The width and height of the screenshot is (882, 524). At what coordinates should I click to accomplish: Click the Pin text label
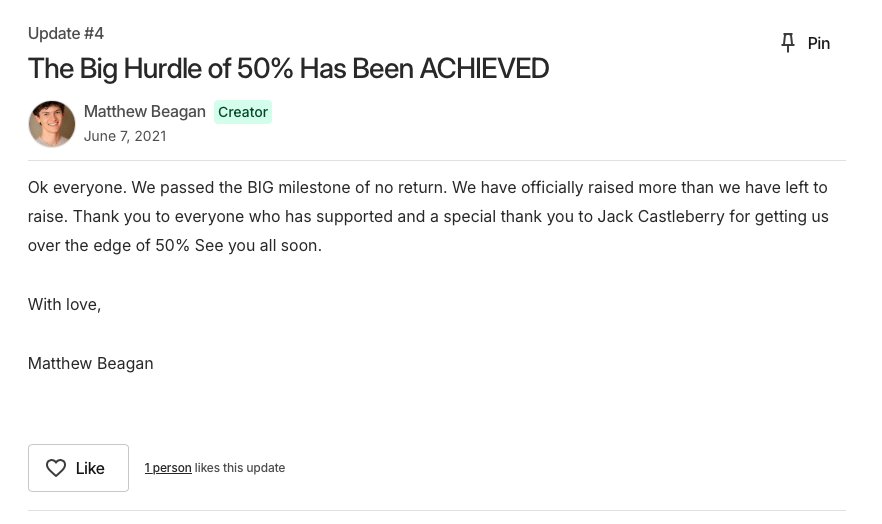click(x=818, y=43)
